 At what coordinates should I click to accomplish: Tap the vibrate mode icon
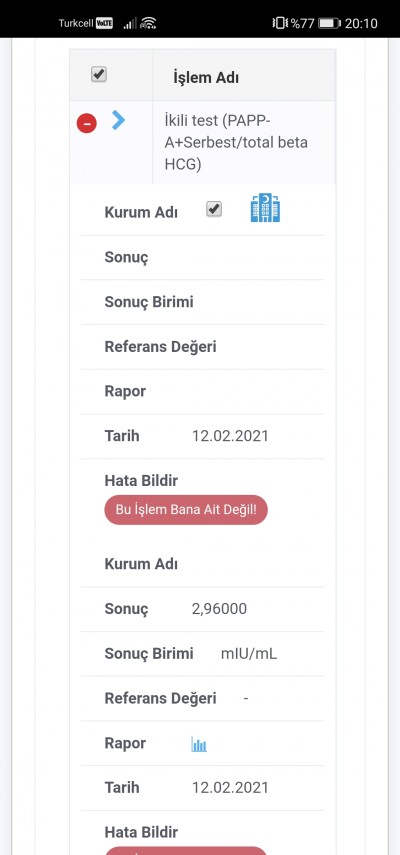point(279,23)
